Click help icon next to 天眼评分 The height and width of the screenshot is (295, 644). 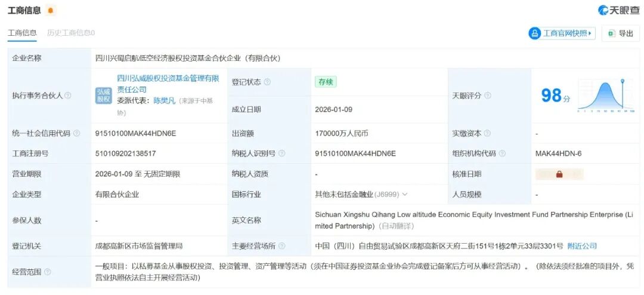tap(488, 96)
